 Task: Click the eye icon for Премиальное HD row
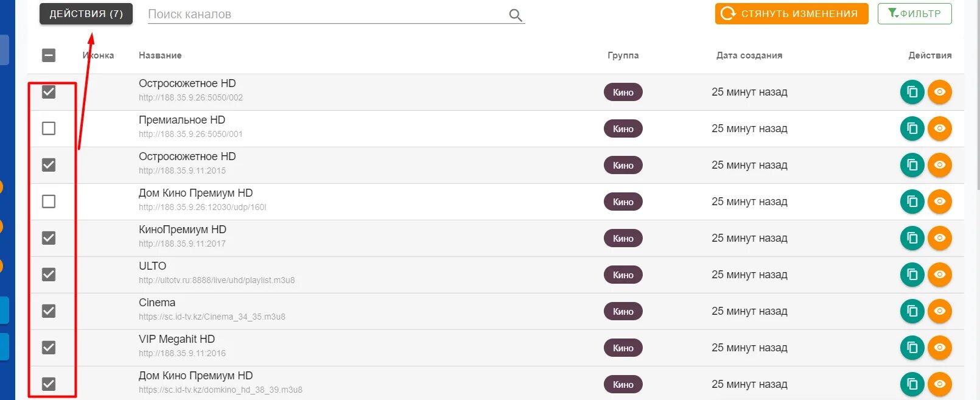pos(939,128)
